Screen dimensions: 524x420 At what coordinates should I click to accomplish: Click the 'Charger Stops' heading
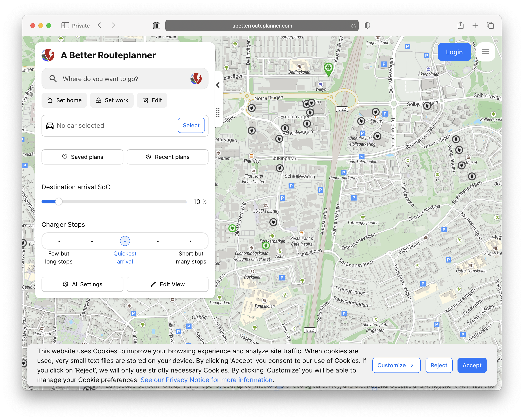point(63,224)
